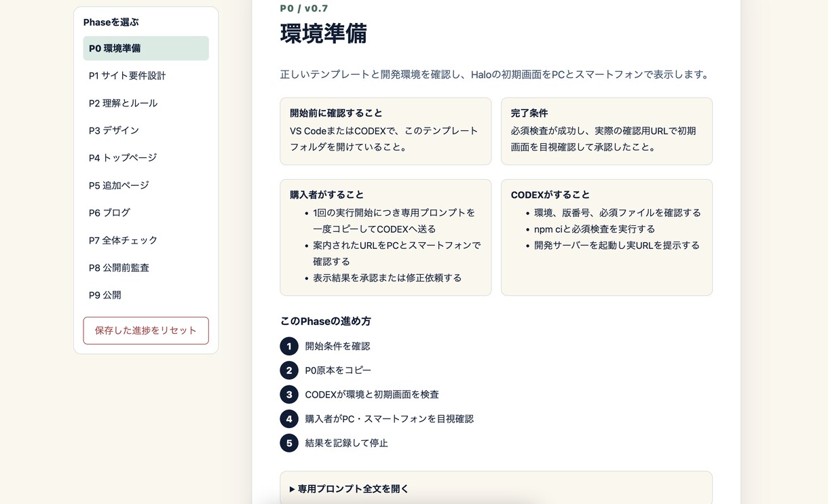Select P8 公開前監査 phase
The height and width of the screenshot is (504, 828).
pyautogui.click(x=146, y=267)
